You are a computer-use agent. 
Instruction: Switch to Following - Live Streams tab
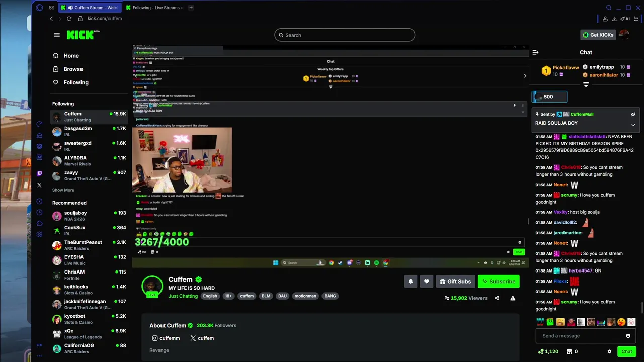click(154, 8)
